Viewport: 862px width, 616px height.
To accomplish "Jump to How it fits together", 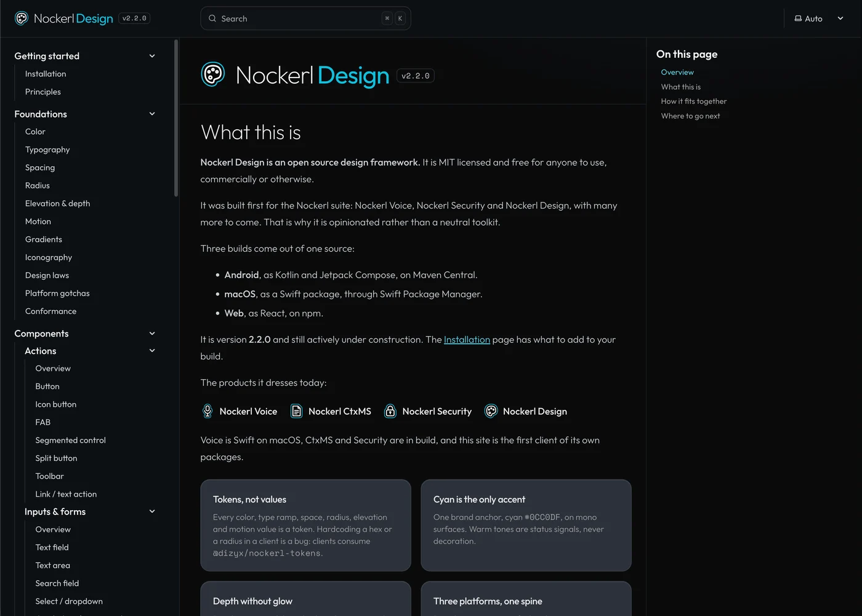I will [x=694, y=101].
